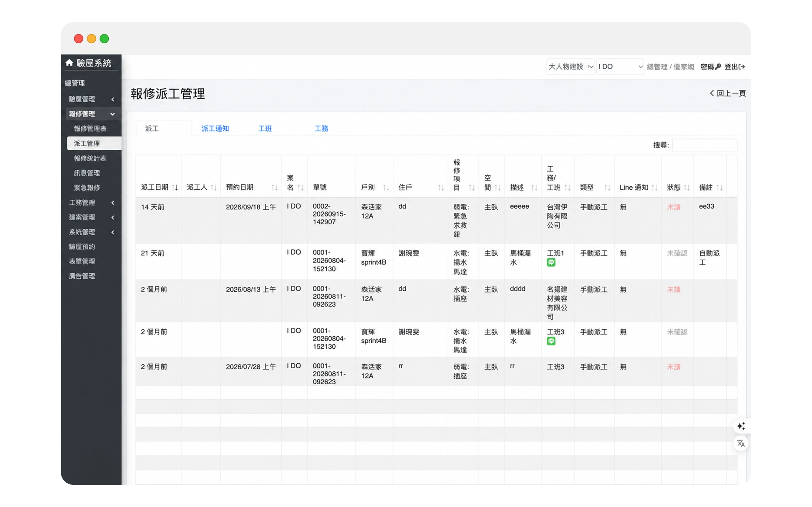Open the translate floating button
This screenshot has width=812, height=507.
point(741,444)
